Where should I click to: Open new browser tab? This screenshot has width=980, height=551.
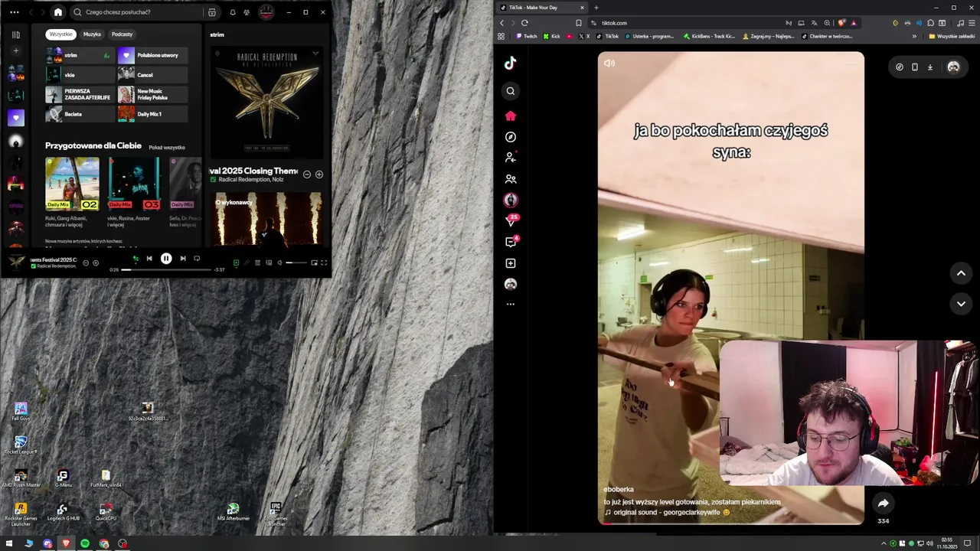596,8
